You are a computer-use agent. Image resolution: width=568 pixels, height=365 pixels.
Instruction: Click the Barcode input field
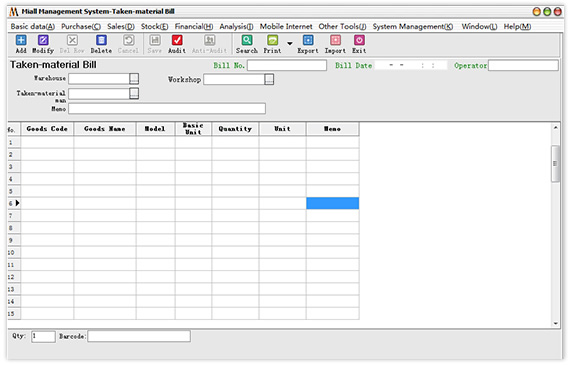click(139, 336)
